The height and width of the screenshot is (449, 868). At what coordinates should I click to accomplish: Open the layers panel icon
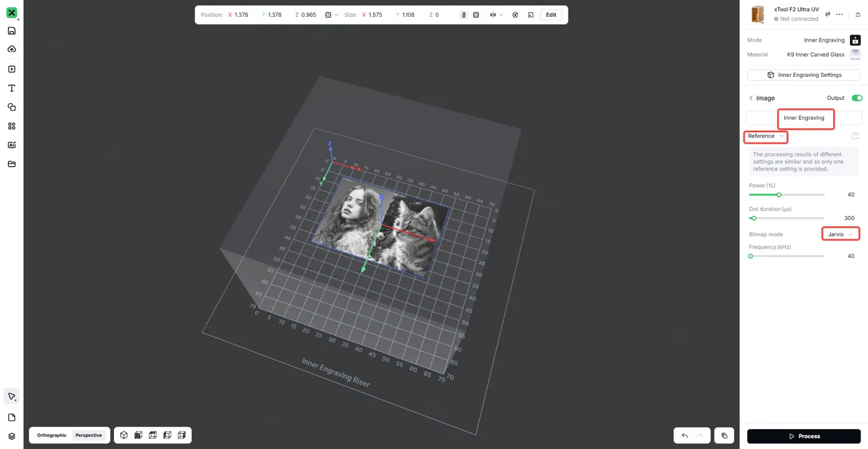tap(12, 436)
